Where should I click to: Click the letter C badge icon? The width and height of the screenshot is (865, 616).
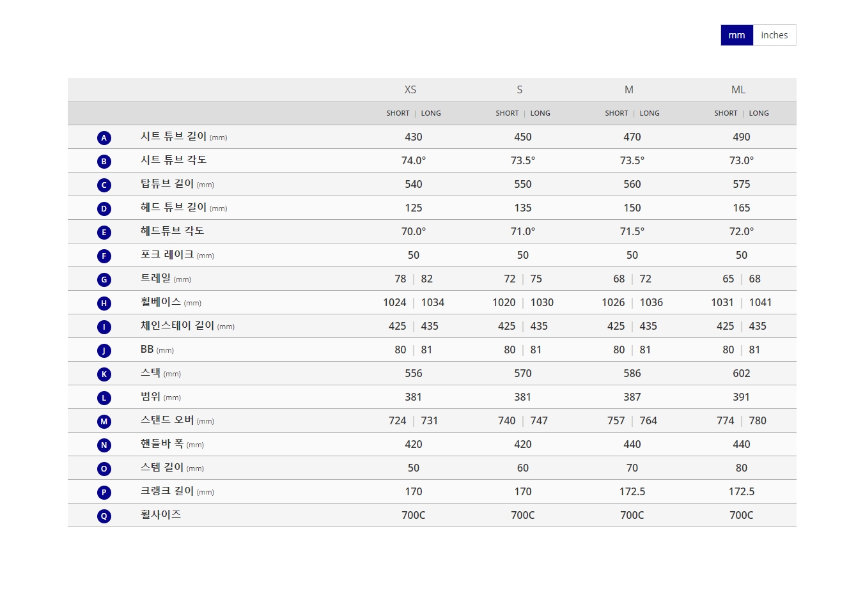(104, 185)
